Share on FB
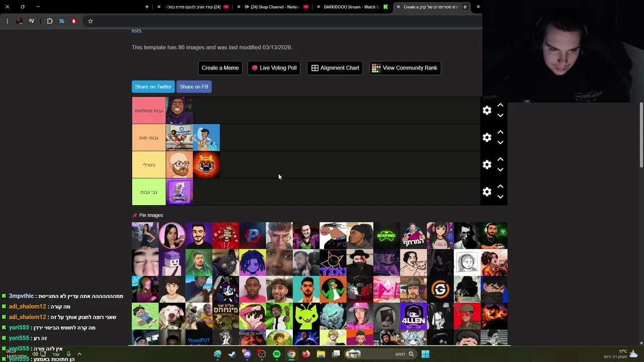This screenshot has height=362, width=644. click(x=194, y=86)
